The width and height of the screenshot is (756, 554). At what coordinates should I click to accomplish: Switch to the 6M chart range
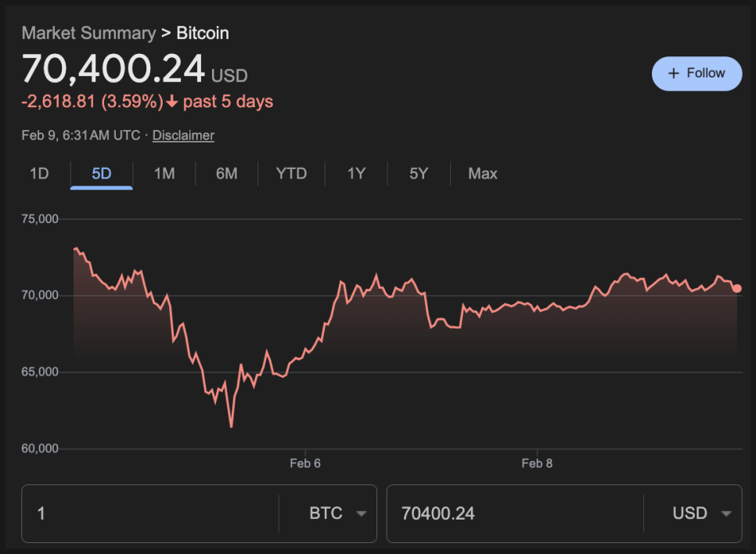tap(227, 174)
